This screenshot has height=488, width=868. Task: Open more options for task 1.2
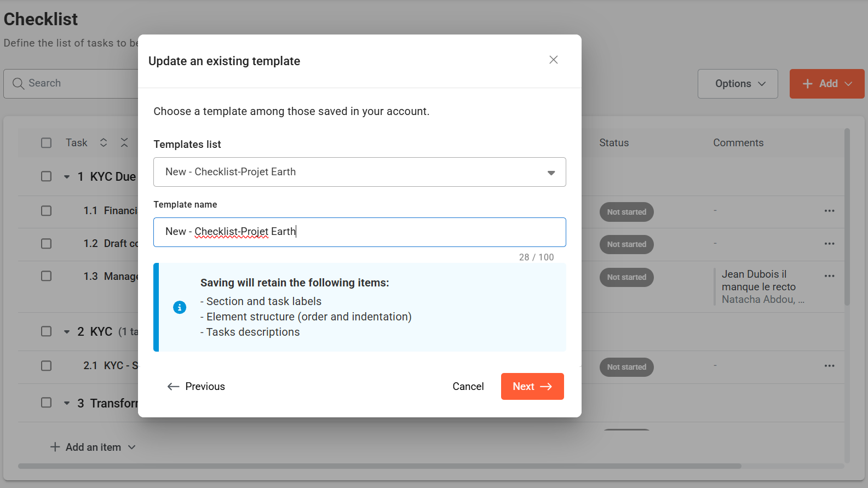tap(829, 244)
